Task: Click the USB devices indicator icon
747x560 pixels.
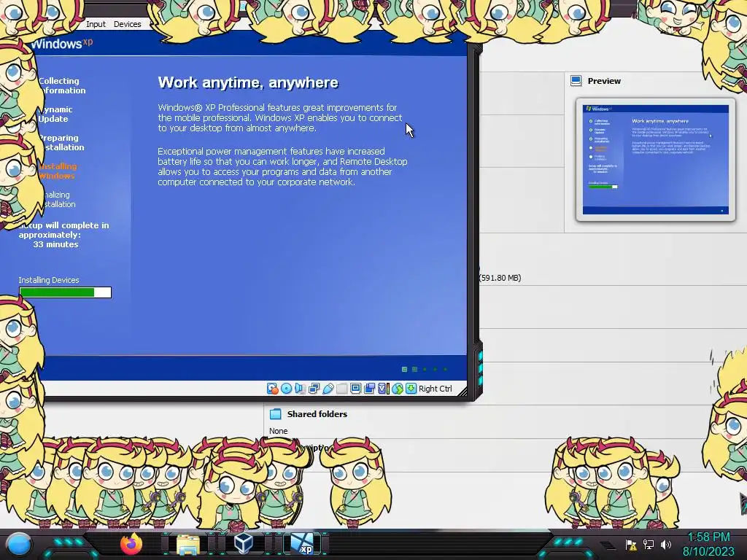Action: (328, 389)
